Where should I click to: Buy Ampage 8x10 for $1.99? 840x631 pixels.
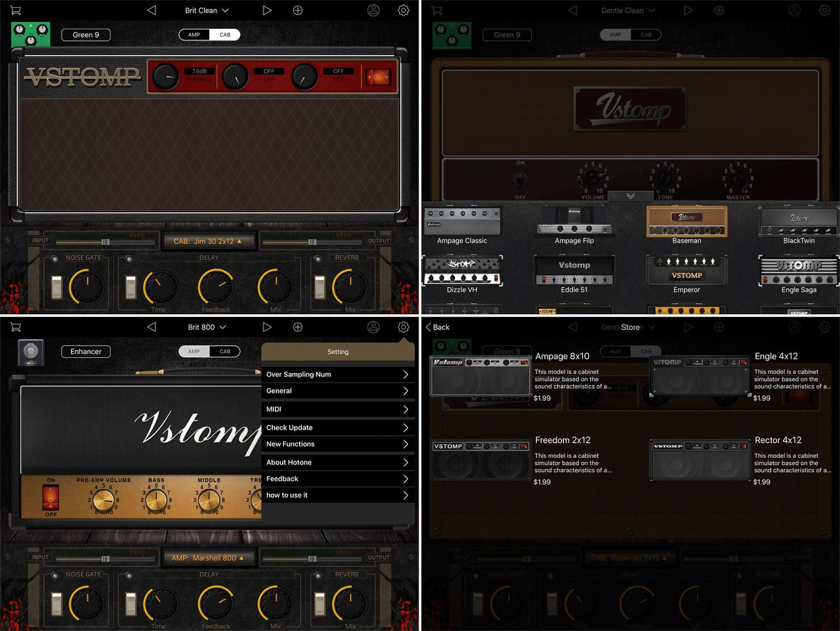542,398
